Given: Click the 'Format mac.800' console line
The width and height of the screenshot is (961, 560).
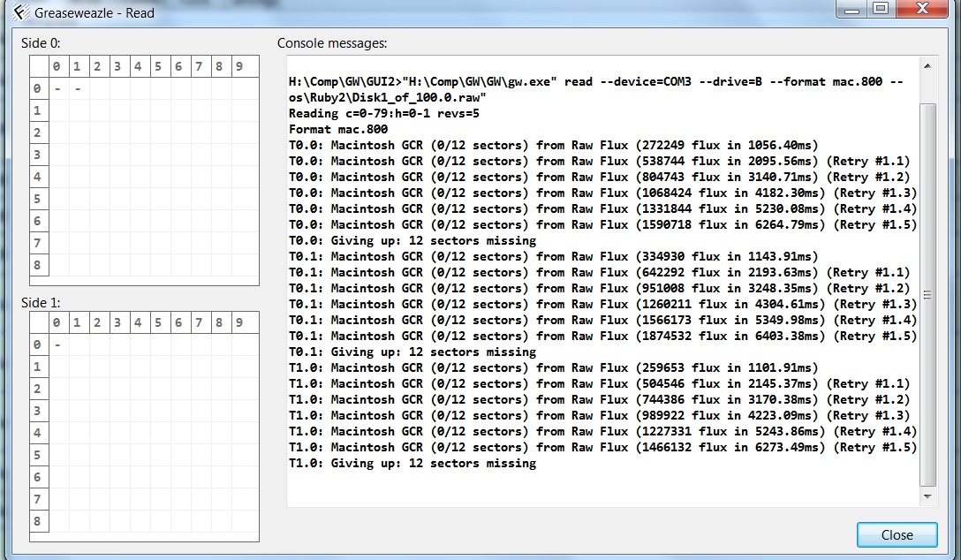Looking at the screenshot, I should [338, 129].
